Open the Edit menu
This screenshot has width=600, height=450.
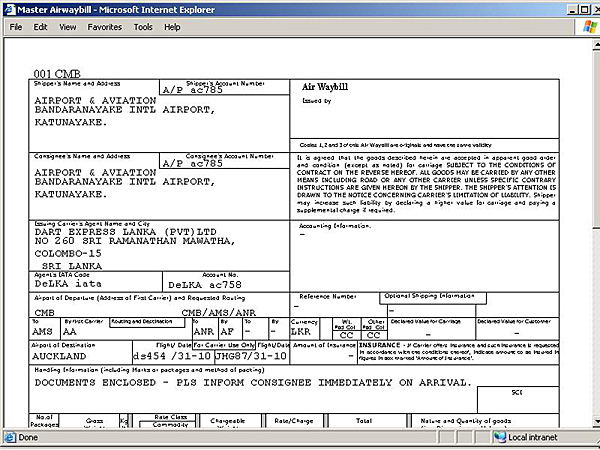40,27
